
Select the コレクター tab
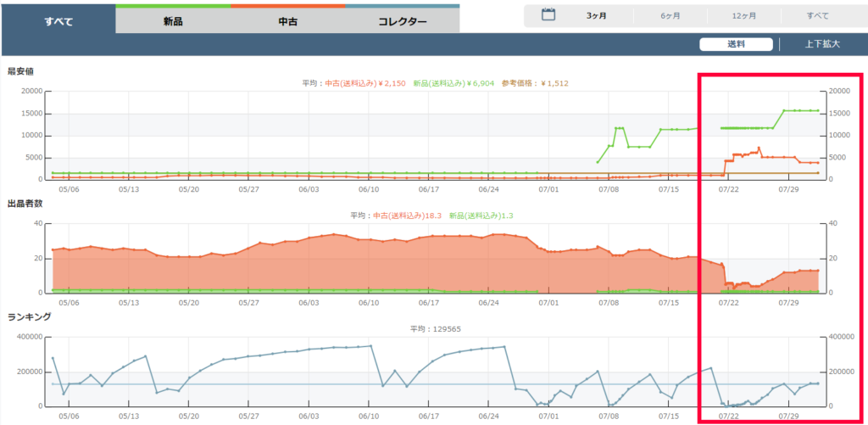(x=402, y=21)
